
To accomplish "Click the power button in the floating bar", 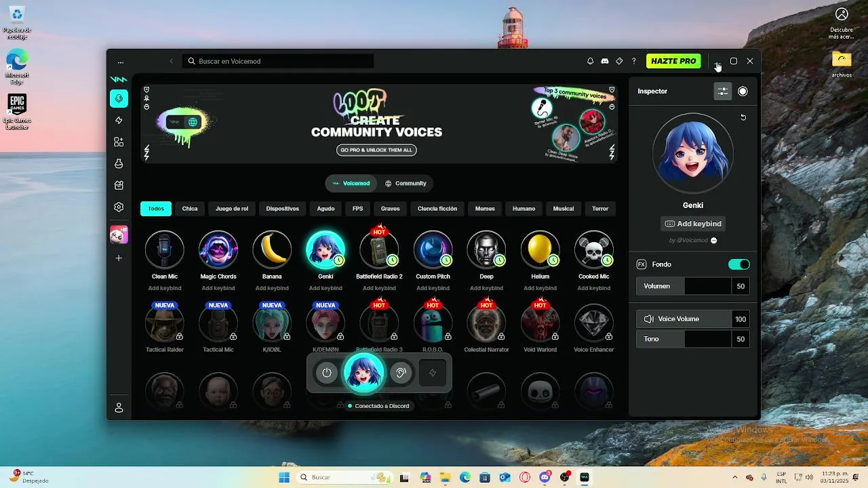I will (327, 373).
